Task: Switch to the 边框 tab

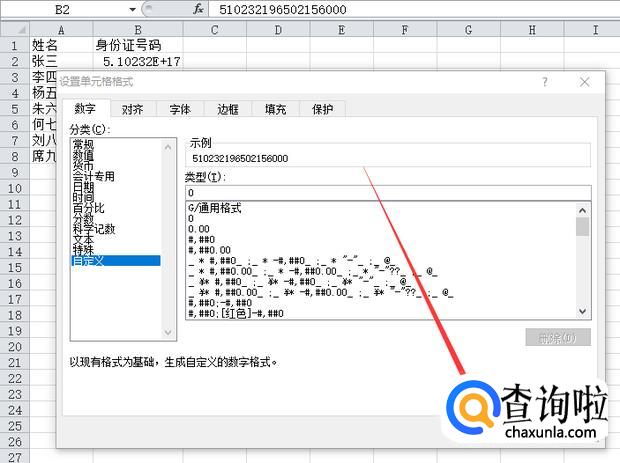Action: (228, 109)
